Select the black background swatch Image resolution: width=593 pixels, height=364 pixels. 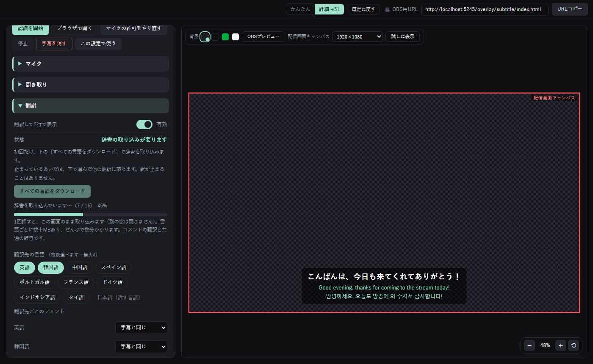[x=215, y=37]
